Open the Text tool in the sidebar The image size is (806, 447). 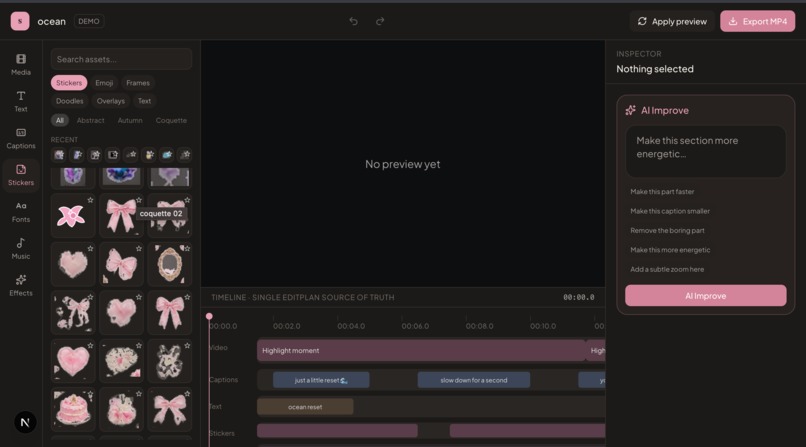(21, 101)
